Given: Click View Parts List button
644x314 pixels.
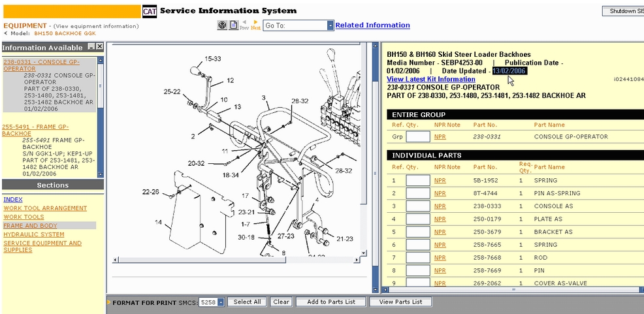Looking at the screenshot, I should click(400, 302).
